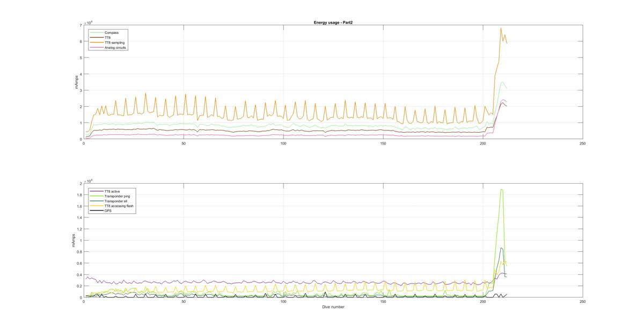Screen dimensions: 644x334
Task: Click the mAmps label of the lower plot
Action: (73, 241)
